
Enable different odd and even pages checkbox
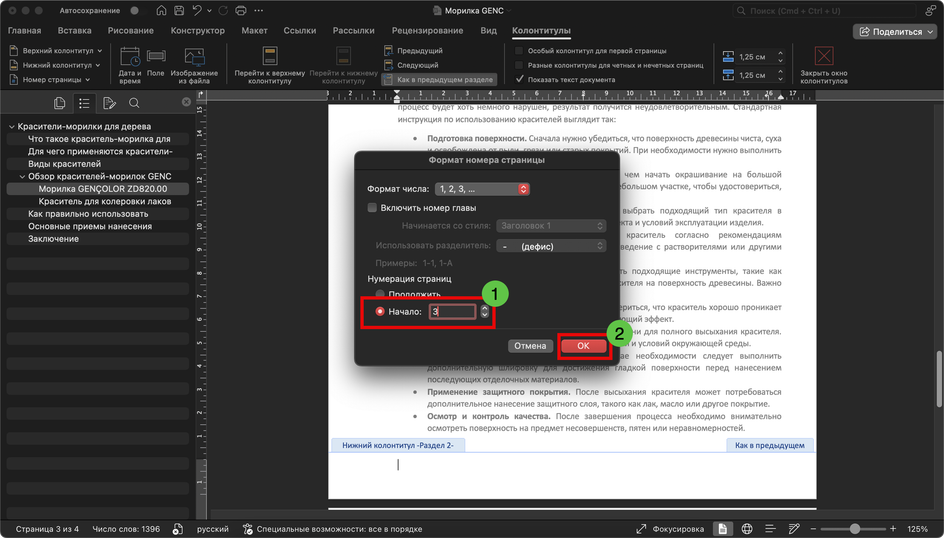[x=519, y=65]
